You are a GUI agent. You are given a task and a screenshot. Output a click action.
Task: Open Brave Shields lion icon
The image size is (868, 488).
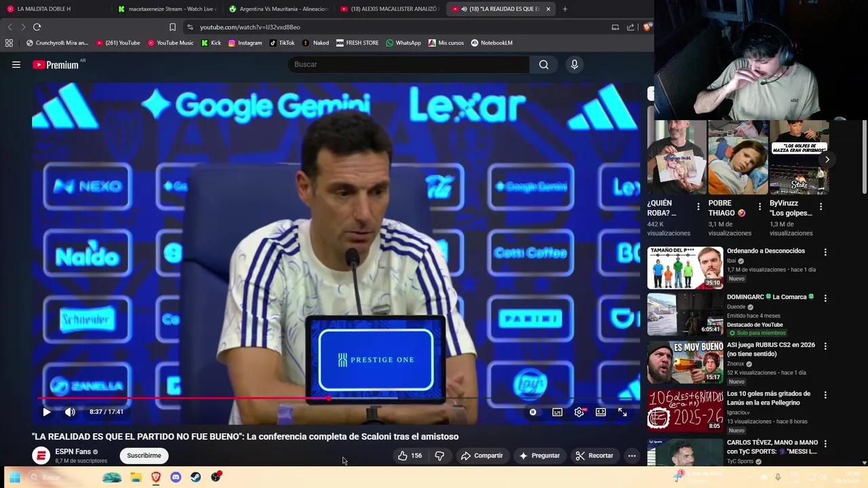click(x=648, y=27)
